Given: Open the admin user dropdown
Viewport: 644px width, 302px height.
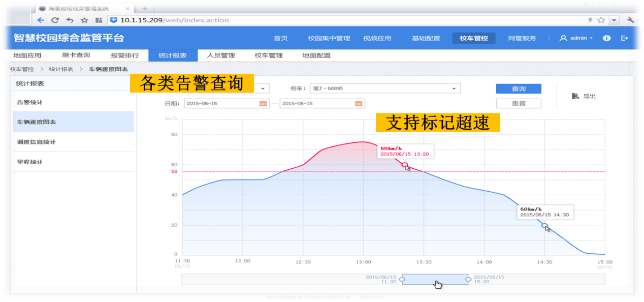Looking at the screenshot, I should 576,38.
